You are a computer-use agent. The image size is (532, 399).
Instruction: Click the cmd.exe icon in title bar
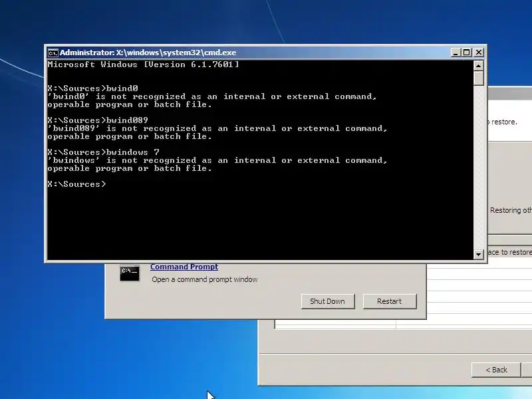(53, 53)
